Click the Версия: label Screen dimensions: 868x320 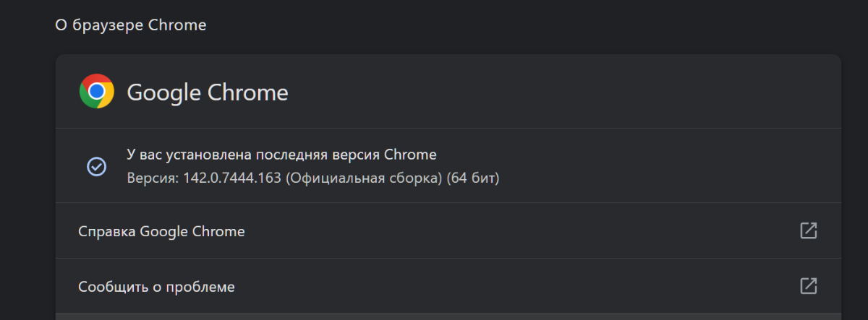(x=149, y=178)
